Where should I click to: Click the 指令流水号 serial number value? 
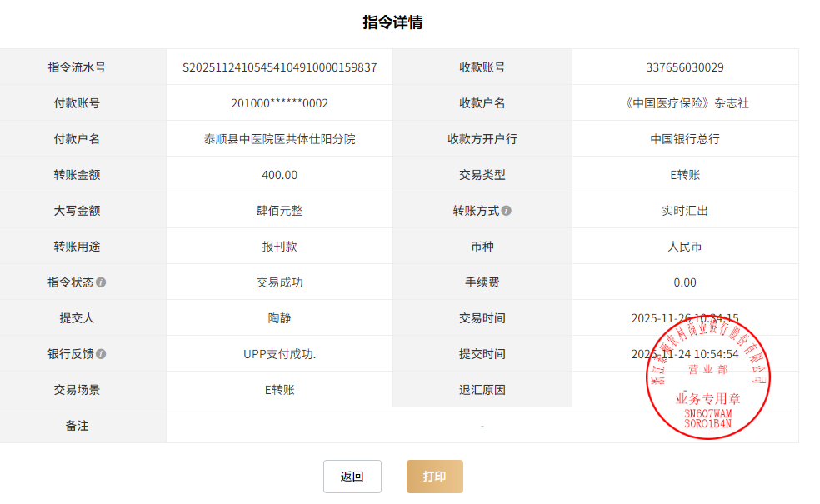pos(279,67)
